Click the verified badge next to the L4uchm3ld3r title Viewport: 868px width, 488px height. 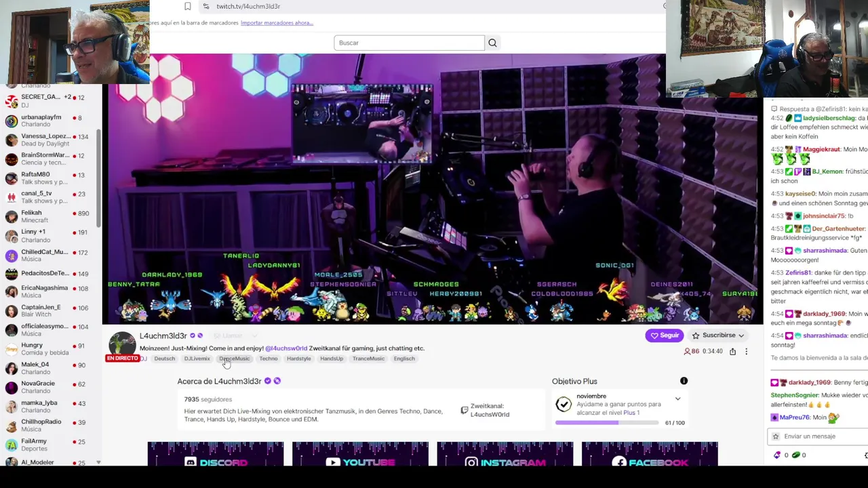[193, 336]
